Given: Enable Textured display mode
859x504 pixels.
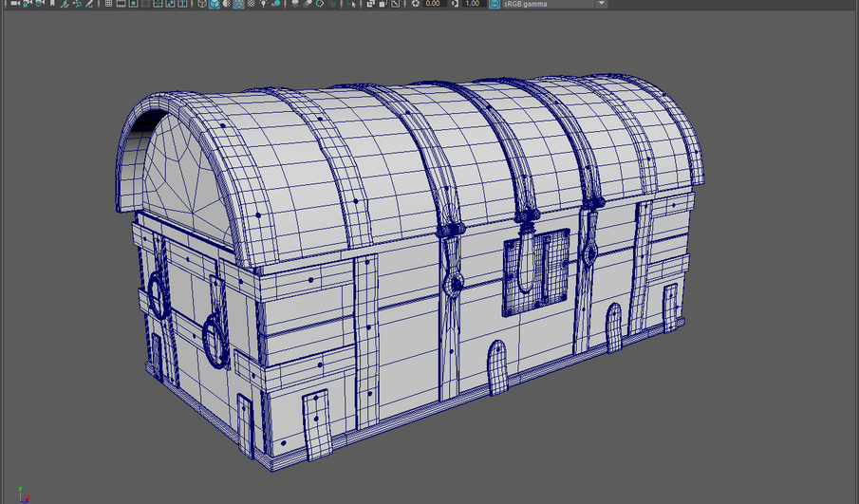Looking at the screenshot, I should [252, 4].
